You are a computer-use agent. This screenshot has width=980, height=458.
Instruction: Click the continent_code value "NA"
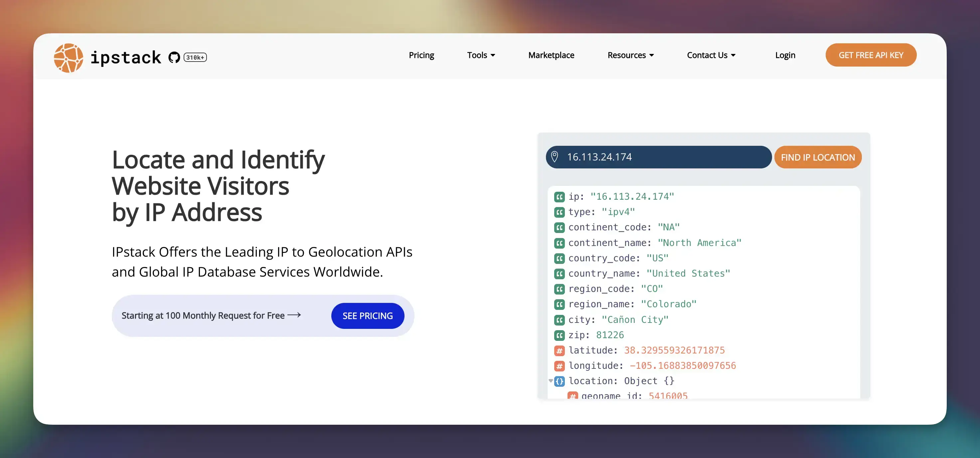[x=668, y=228]
